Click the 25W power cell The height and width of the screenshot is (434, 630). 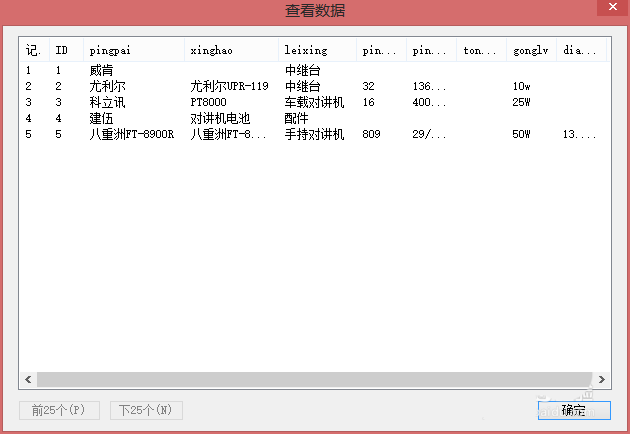pos(522,102)
